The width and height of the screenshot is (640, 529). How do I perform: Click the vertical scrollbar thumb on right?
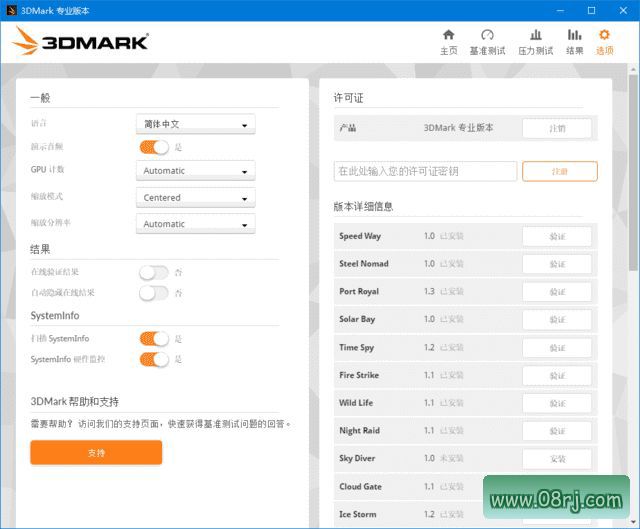click(633, 173)
